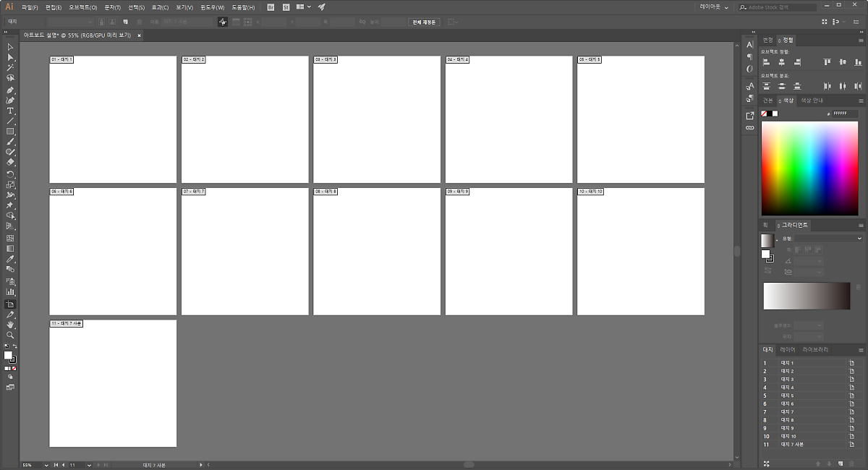868x470 pixels.
Task: Select the Zoom magnifier tool
Action: point(10,336)
